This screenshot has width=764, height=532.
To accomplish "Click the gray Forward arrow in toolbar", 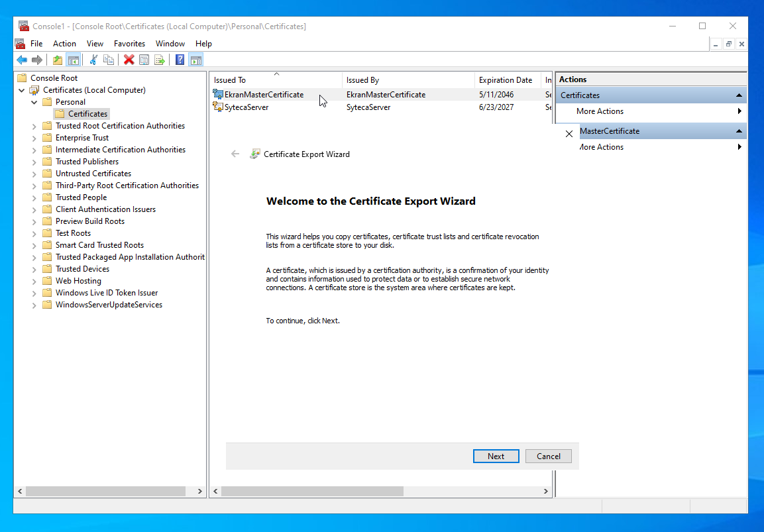I will coord(37,60).
